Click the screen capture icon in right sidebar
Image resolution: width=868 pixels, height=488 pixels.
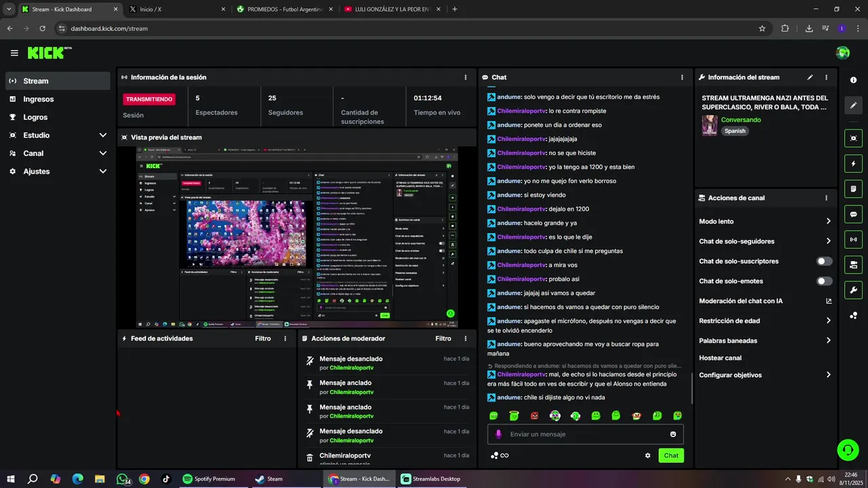pos(853,138)
